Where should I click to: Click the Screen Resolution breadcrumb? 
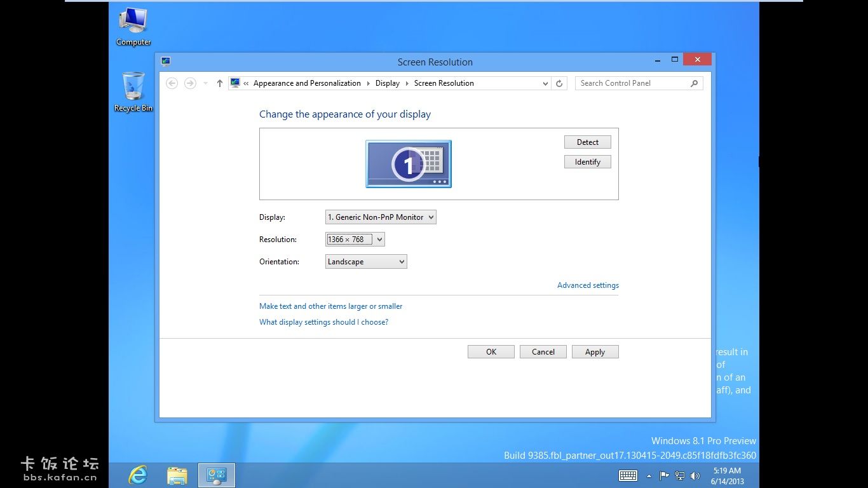point(444,83)
